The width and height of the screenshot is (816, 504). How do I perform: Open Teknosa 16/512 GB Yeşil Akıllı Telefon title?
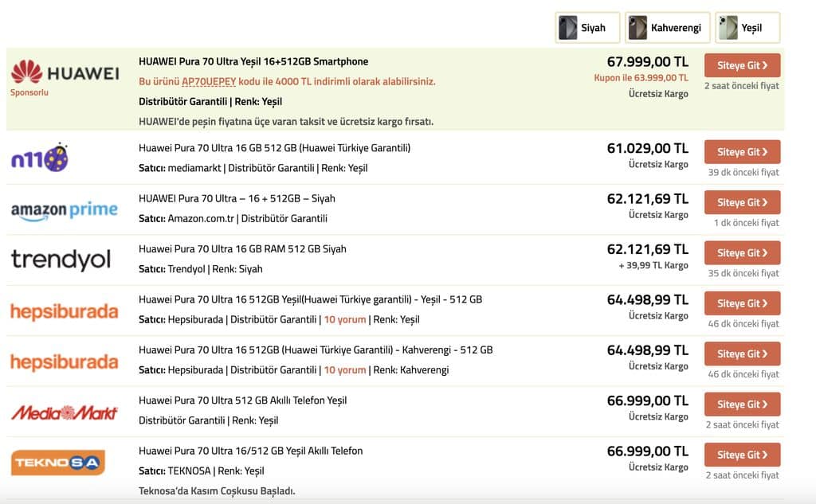250,451
